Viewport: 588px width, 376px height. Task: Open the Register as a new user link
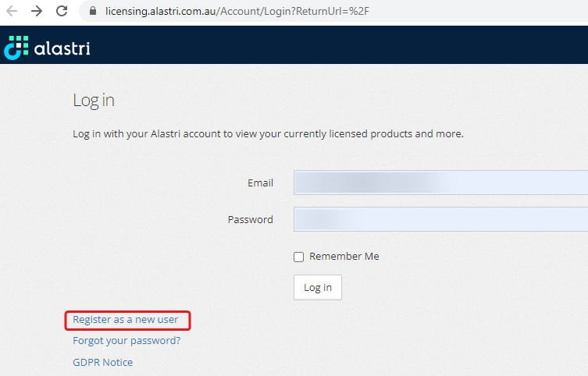[126, 320]
